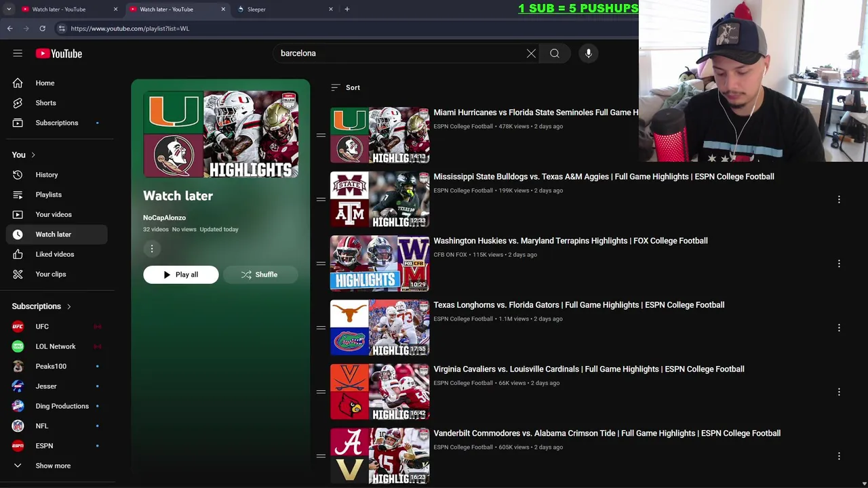The width and height of the screenshot is (868, 488).
Task: Click site info icon in address bar
Action: [62, 28]
